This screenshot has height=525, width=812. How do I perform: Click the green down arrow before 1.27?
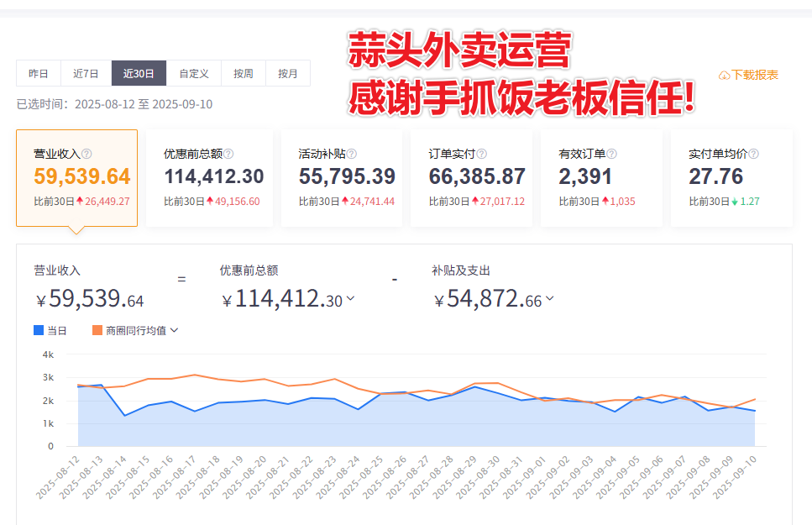(x=735, y=202)
